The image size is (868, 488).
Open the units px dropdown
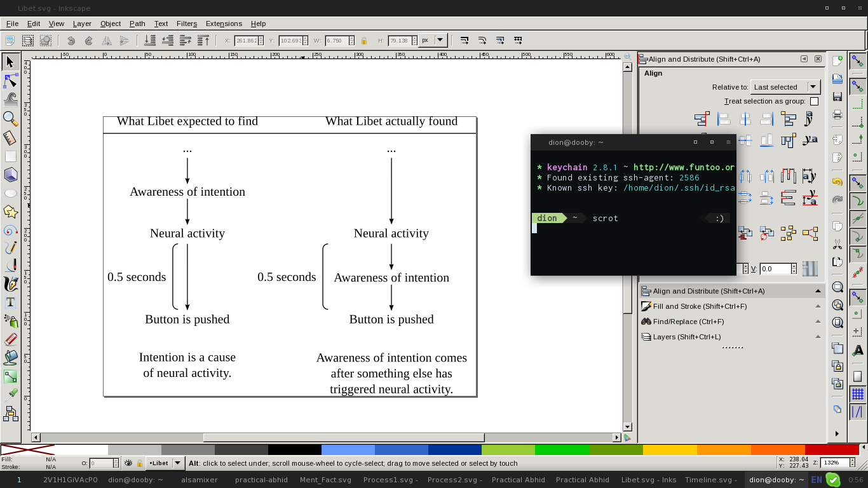point(433,40)
